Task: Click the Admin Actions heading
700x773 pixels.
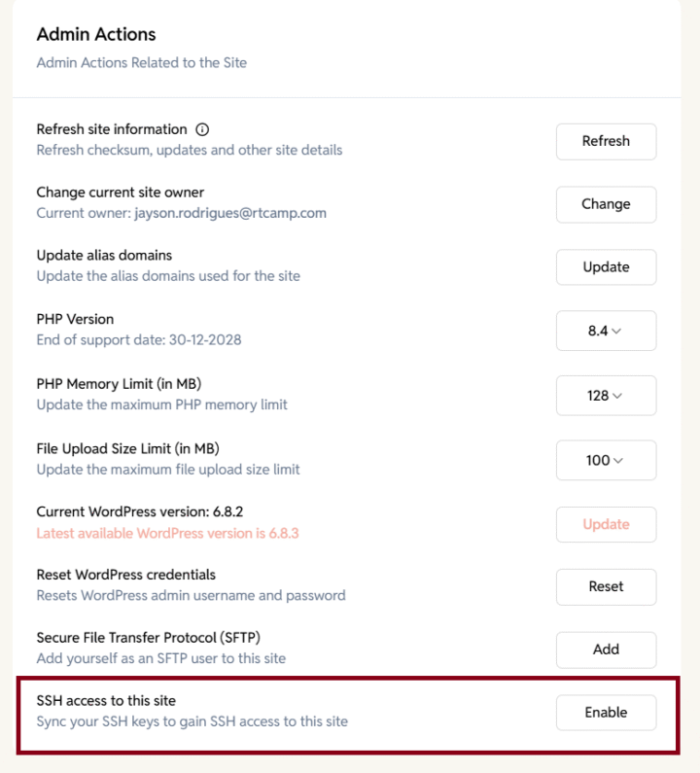Action: pos(96,34)
